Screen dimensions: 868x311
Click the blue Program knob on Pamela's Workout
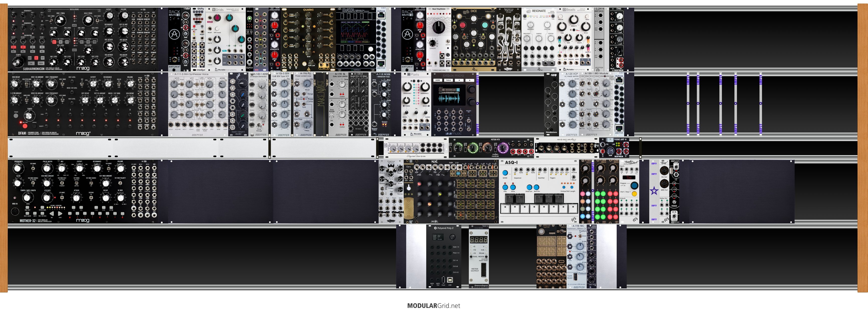click(x=634, y=185)
